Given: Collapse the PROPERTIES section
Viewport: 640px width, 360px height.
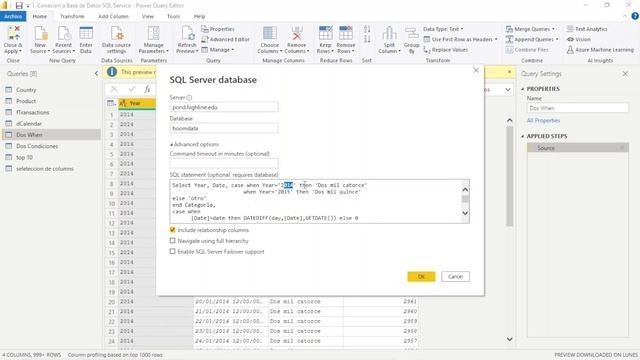Looking at the screenshot, I should click(x=523, y=89).
